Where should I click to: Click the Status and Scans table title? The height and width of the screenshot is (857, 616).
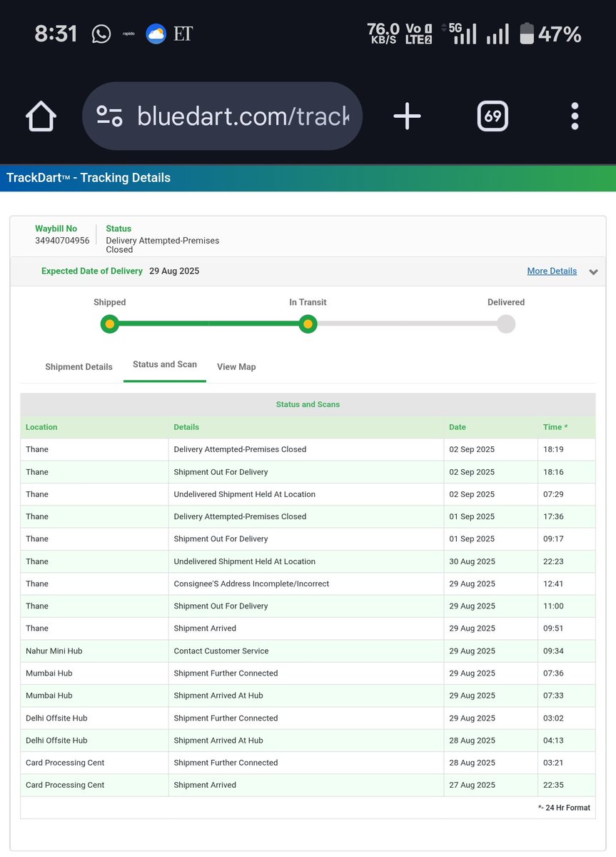(x=308, y=404)
